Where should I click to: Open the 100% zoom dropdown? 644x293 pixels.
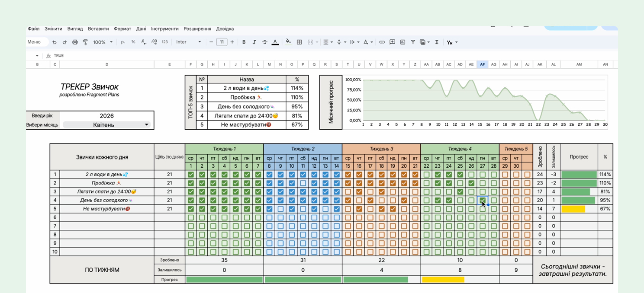click(103, 42)
